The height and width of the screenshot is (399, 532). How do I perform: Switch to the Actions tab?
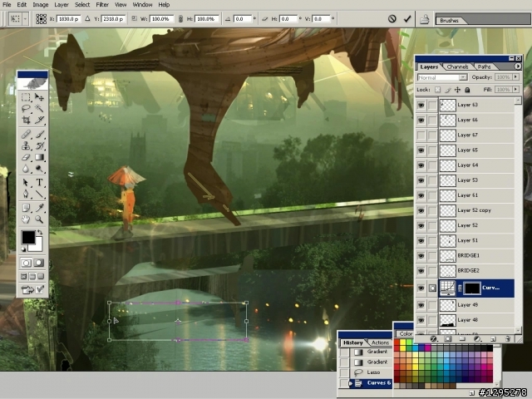click(380, 342)
